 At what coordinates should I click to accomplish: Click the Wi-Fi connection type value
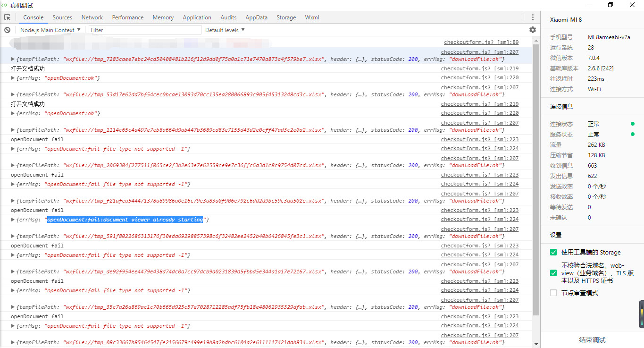[594, 89]
